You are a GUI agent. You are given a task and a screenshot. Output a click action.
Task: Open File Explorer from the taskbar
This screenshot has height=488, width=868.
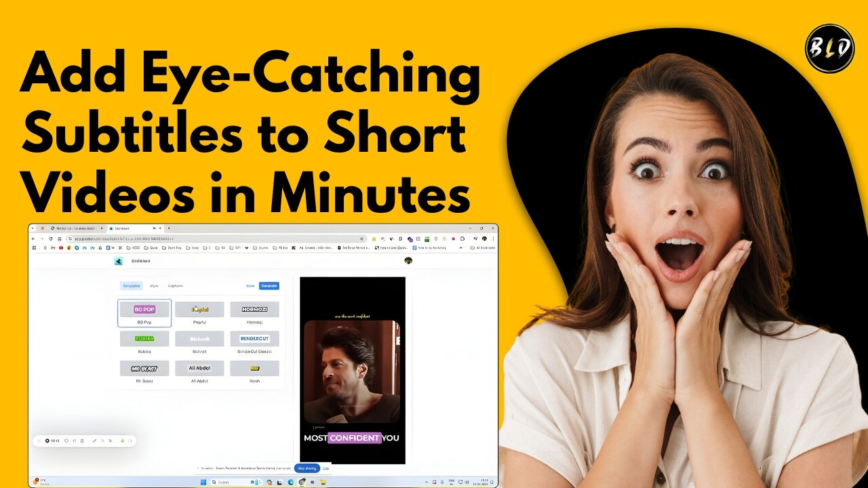(x=323, y=482)
